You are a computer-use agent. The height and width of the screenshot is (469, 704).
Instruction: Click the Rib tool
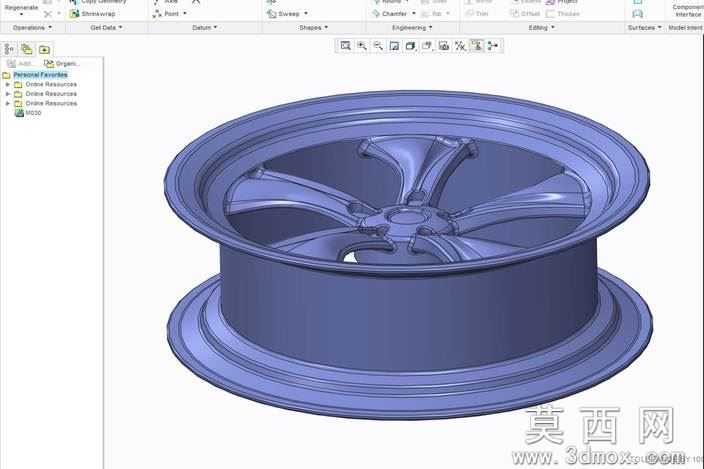coord(432,14)
